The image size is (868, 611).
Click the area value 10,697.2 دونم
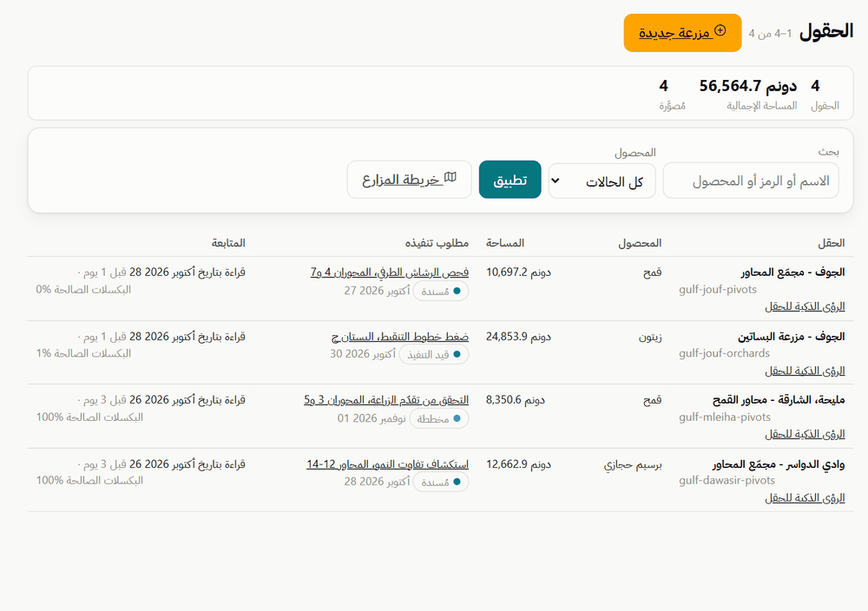(x=518, y=273)
